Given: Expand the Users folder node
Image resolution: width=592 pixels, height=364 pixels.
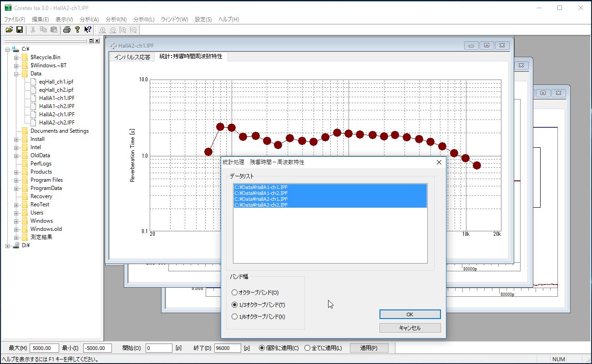Looking at the screenshot, I should pyautogui.click(x=16, y=213).
